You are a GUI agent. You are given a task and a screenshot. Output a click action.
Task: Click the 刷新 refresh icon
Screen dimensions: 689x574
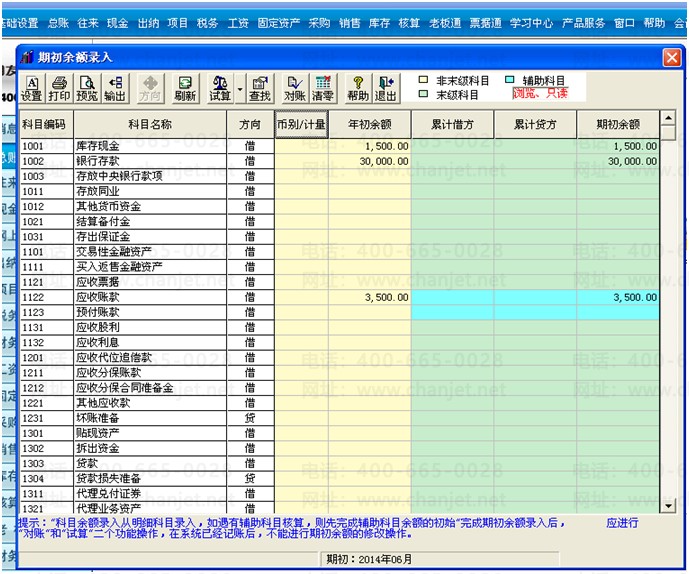coord(185,88)
